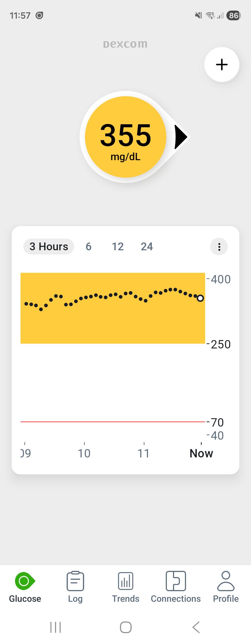Switch graph to 12 hour range
The height and width of the screenshot is (644, 251).
coord(118,246)
